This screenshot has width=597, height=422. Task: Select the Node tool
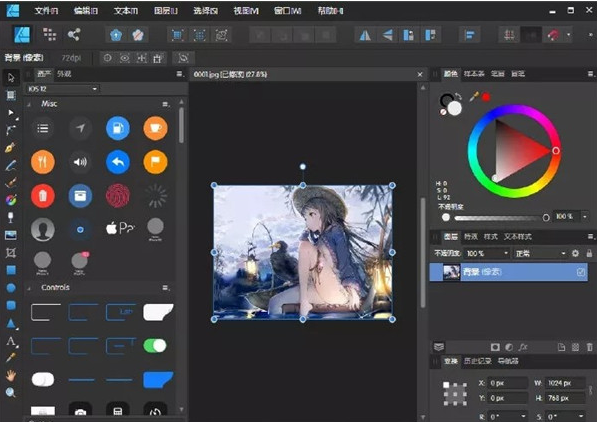[11, 112]
